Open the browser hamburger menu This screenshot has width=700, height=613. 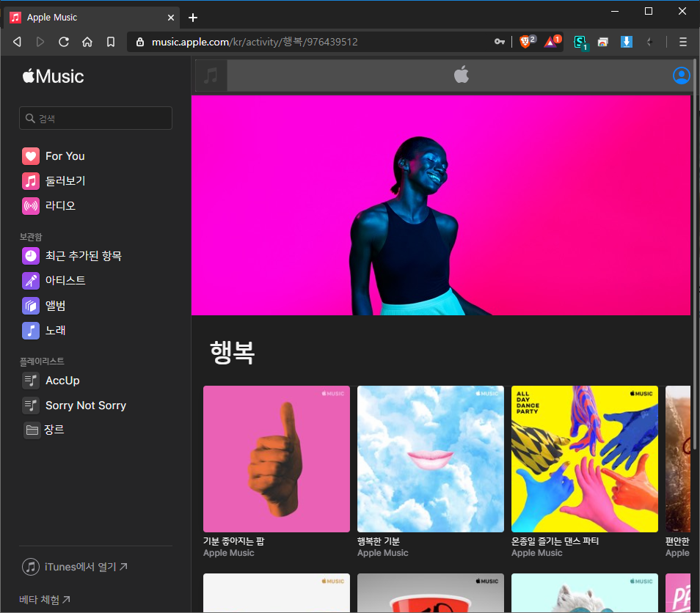pyautogui.click(x=682, y=42)
